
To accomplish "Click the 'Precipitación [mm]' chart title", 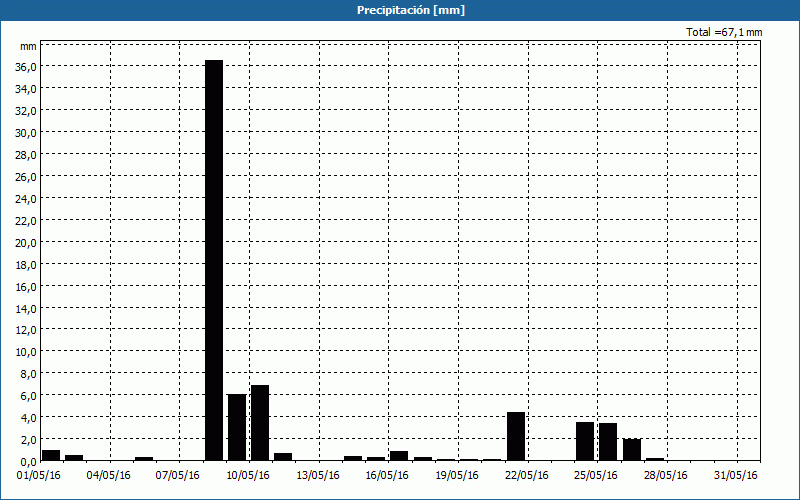I will click(x=411, y=10).
